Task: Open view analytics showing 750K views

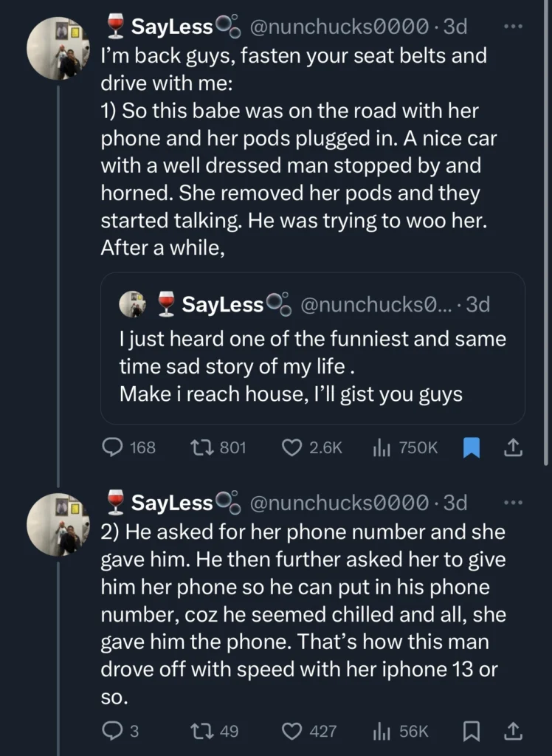Action: point(383,447)
